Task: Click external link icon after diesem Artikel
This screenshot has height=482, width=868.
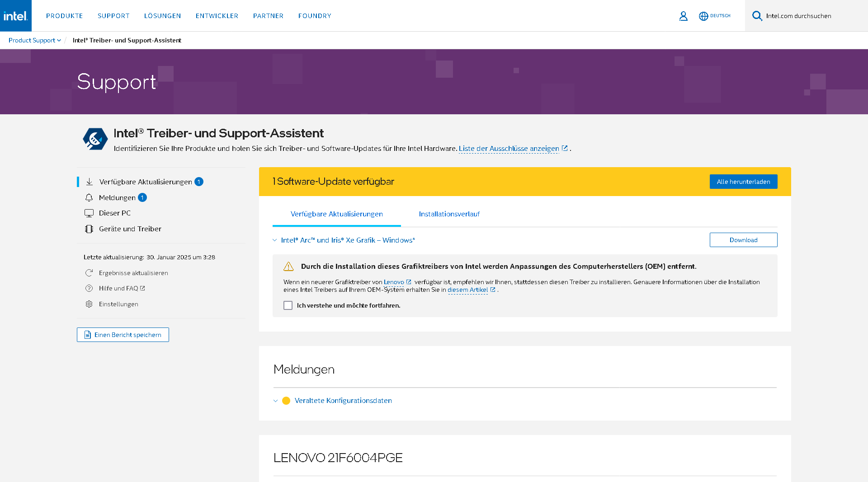Action: pyautogui.click(x=493, y=290)
